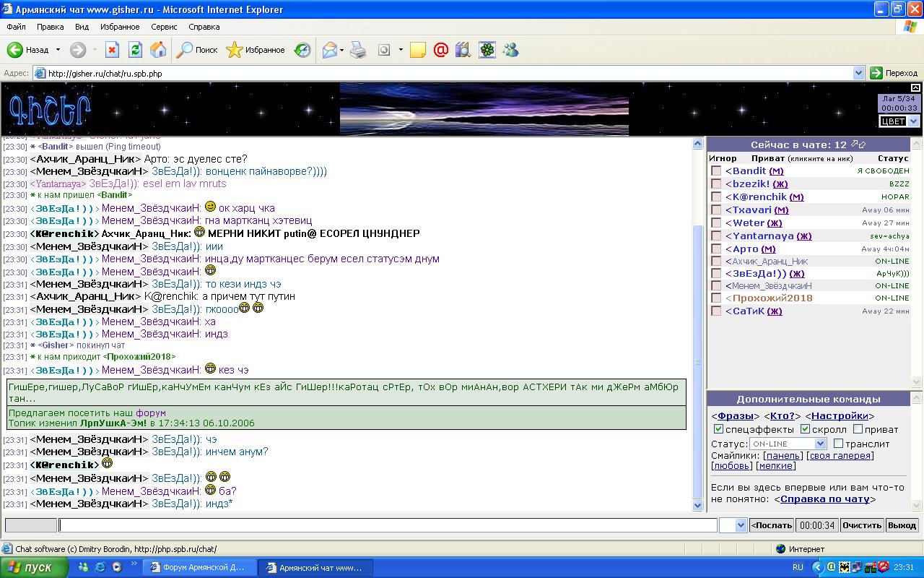Open the Сервис menu
Viewport: 924px width, 578px height.
(164, 27)
